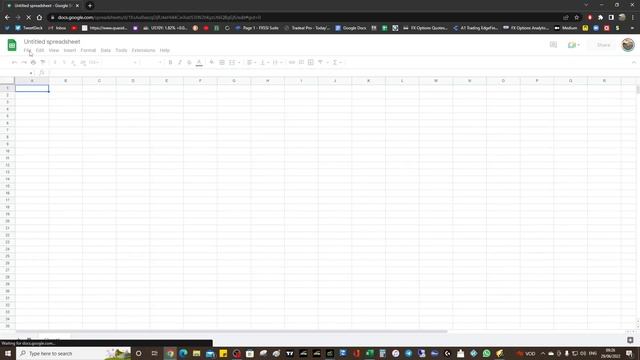Viewport: 640px width, 360px height.
Task: Click the browser home icon
Action: (39, 18)
